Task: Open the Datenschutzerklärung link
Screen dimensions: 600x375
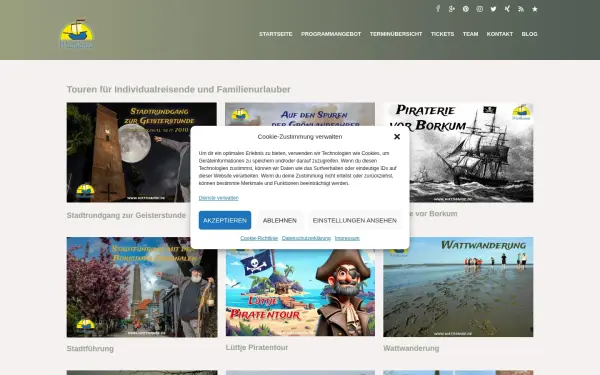Action: point(306,238)
